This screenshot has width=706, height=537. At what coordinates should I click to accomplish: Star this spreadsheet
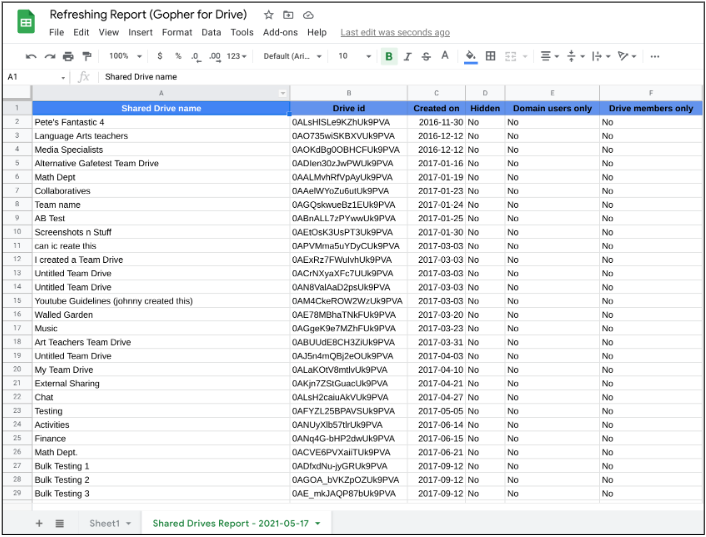[269, 15]
